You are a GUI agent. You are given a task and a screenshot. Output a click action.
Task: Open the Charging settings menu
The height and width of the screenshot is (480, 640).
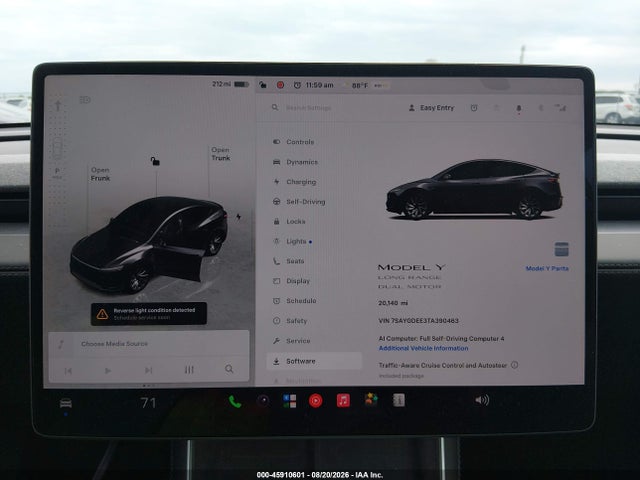(301, 182)
